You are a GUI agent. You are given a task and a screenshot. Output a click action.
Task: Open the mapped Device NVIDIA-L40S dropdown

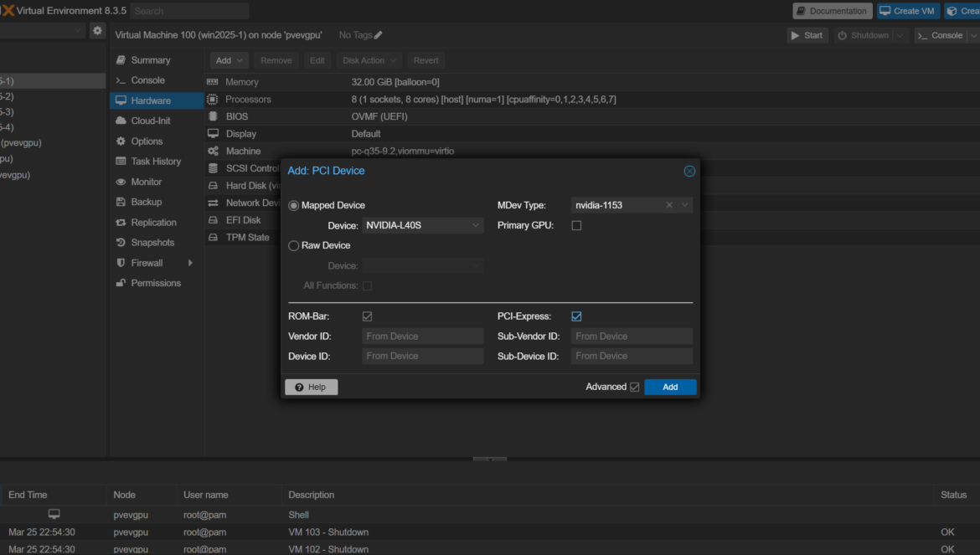[476, 225]
